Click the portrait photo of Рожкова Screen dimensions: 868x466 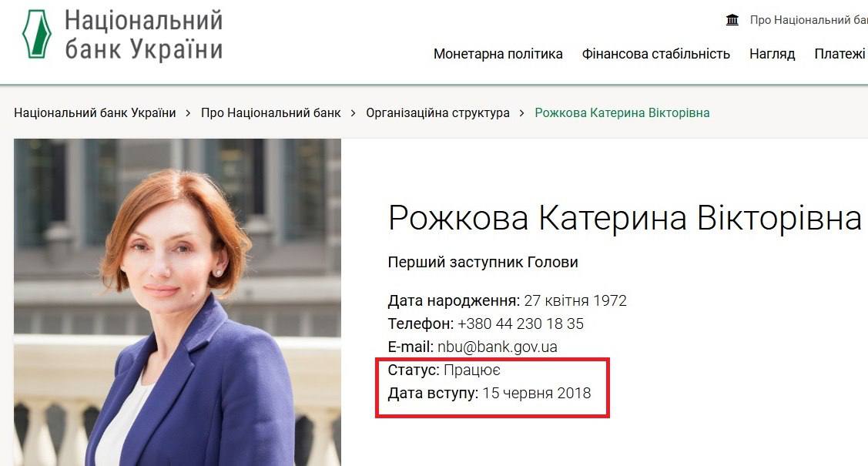(x=177, y=302)
